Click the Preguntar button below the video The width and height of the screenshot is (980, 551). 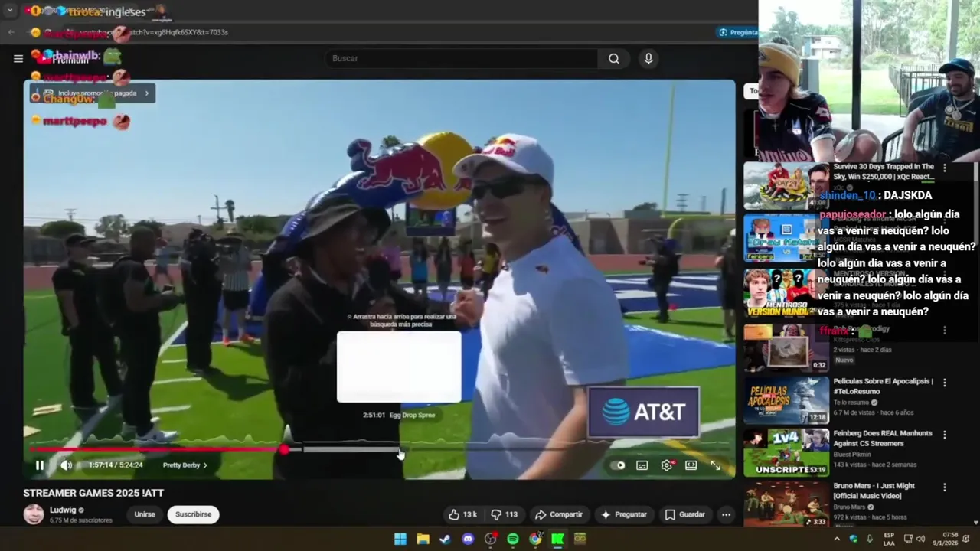click(624, 514)
